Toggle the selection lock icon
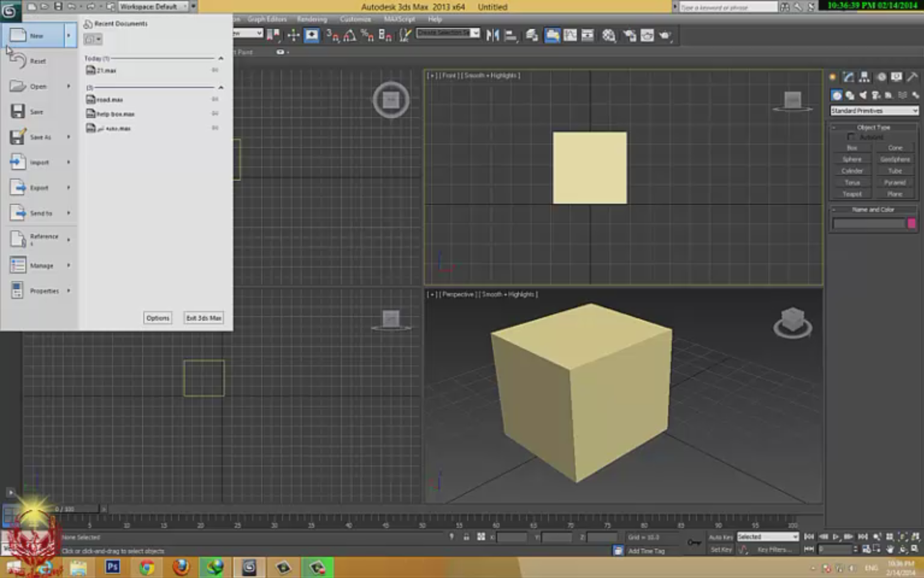Screen dimensions: 924x578 466,537
